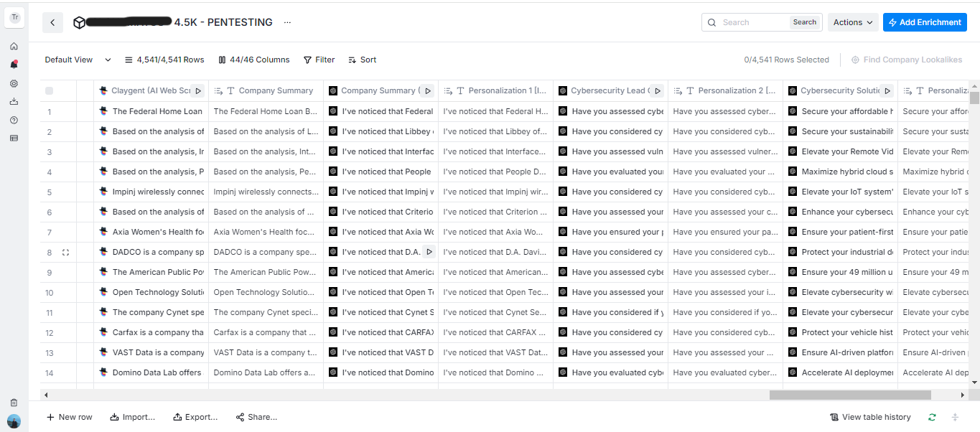Click the 0/4,541 Rows Selected label
The height and width of the screenshot is (432, 980).
point(786,60)
